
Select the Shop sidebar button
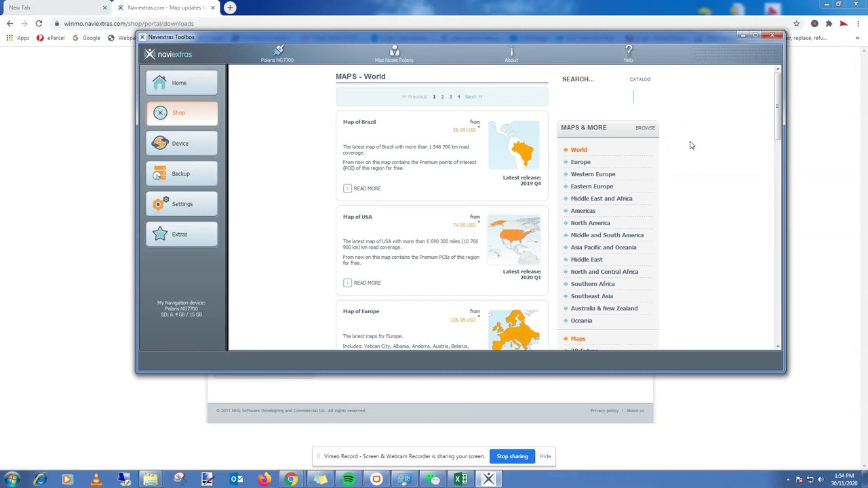coord(182,113)
